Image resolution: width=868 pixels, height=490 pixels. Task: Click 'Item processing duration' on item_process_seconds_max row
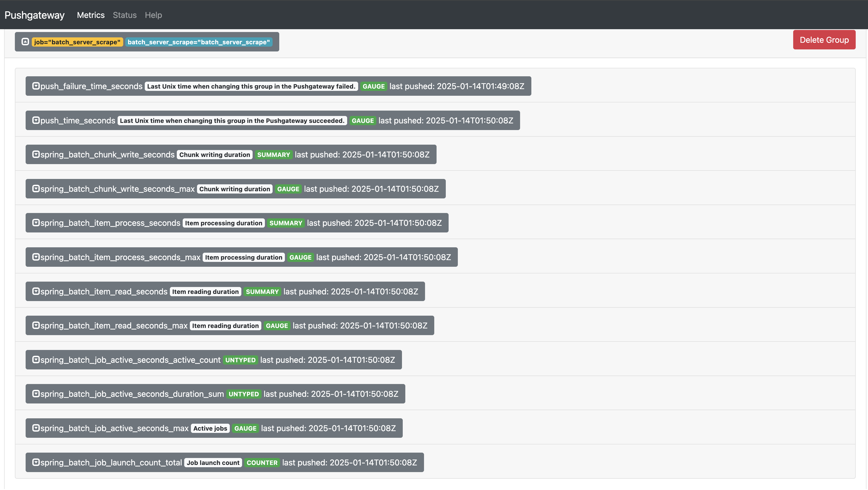click(244, 258)
